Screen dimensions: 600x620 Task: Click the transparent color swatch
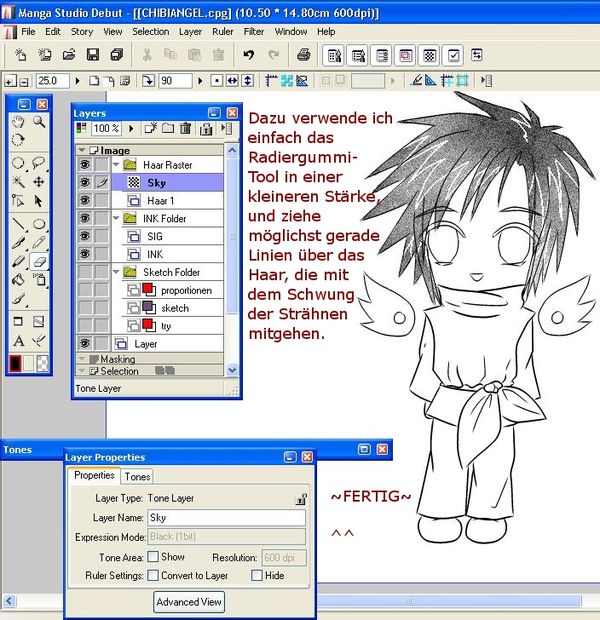pos(42,363)
